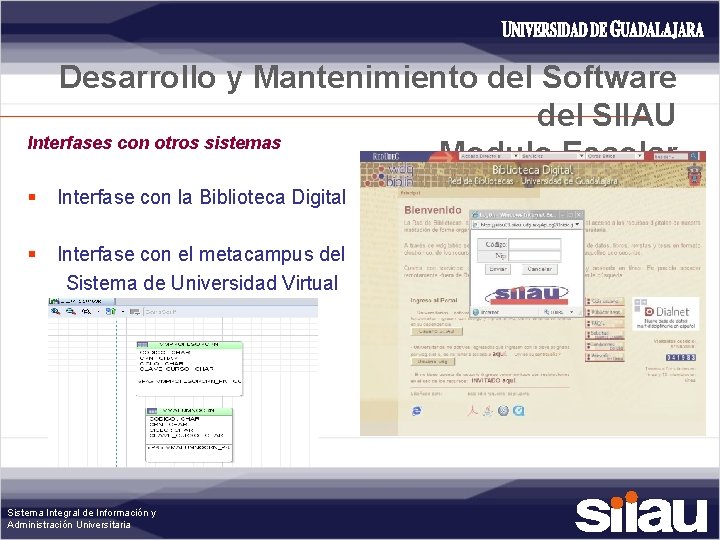Open the rightmost dropdown in Biblioteca Digital top bar
Viewport: 720px width, 540px height.
click(x=614, y=156)
